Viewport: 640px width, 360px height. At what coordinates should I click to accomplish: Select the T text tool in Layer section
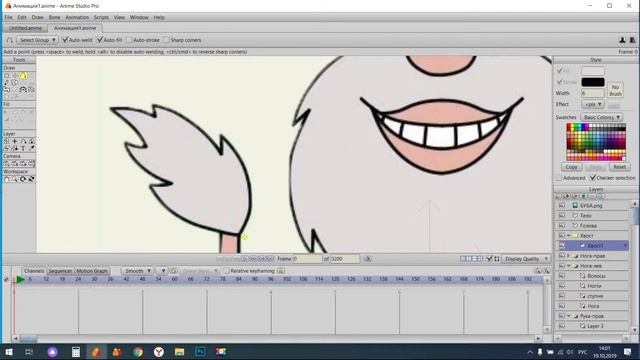(23, 149)
